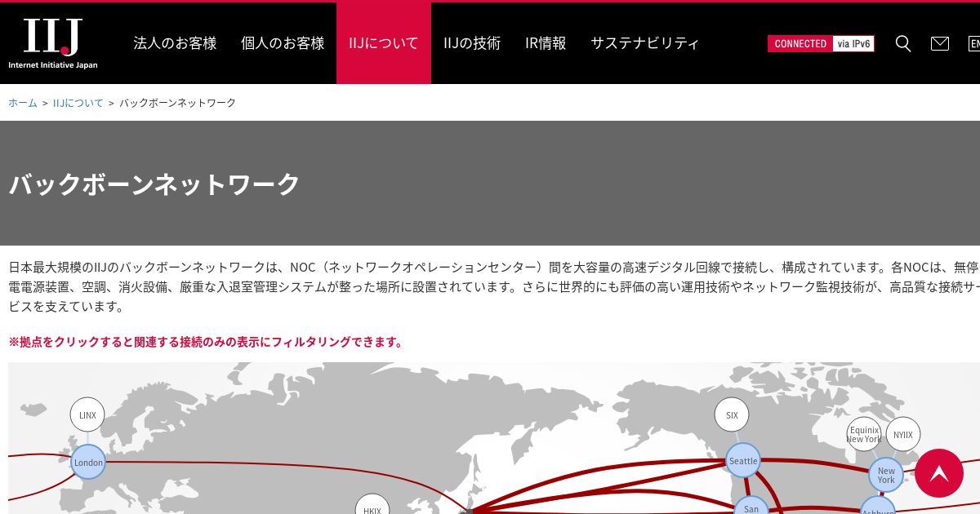Select the LINX exchange node
Screen dimensions: 980x514
[x=87, y=415]
